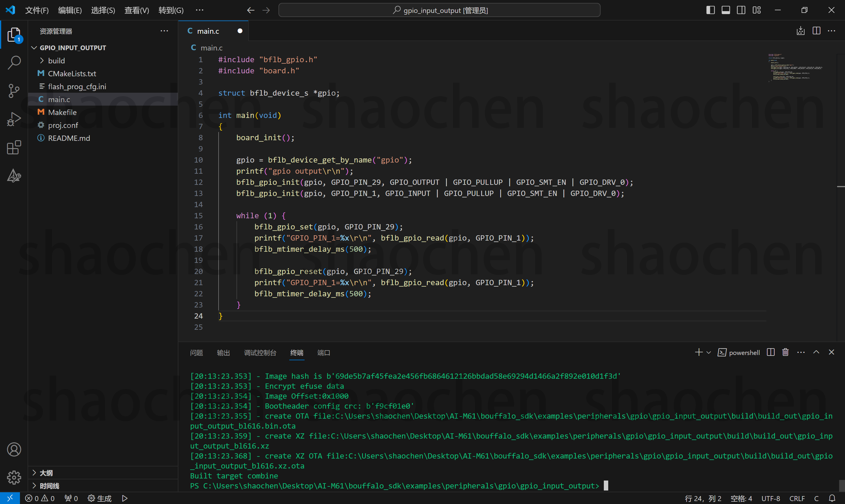
Task: Open the CMake tools view icon
Action: (14, 176)
